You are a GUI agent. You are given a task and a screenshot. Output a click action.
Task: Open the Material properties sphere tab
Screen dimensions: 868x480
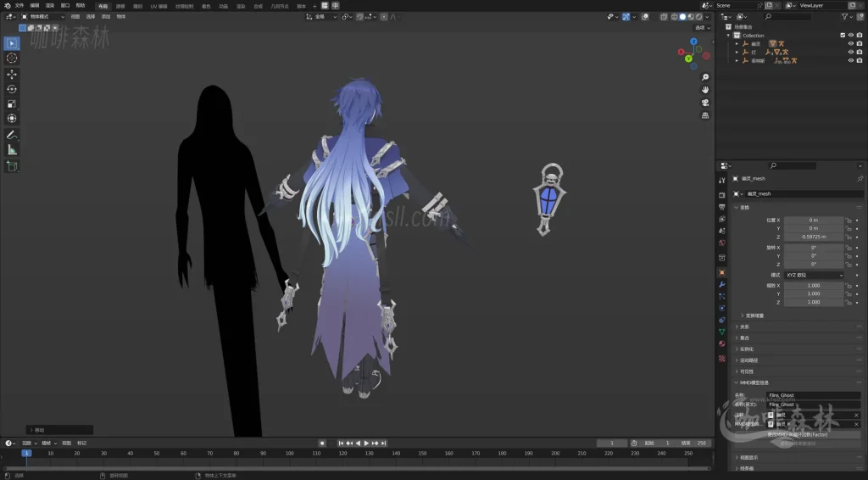[722, 343]
